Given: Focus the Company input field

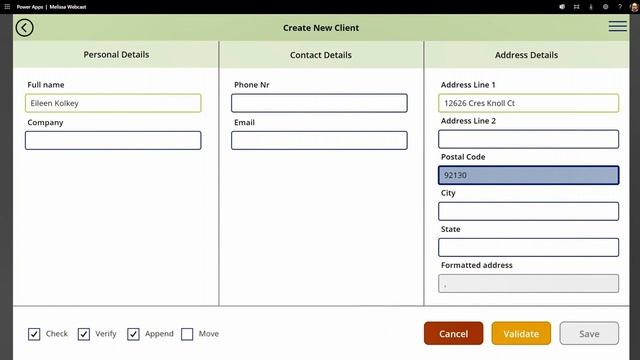Looking at the screenshot, I should pyautogui.click(x=113, y=140).
